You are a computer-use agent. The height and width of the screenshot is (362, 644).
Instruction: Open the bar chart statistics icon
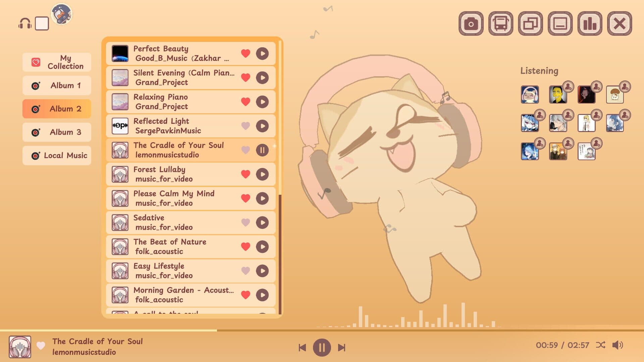point(590,23)
